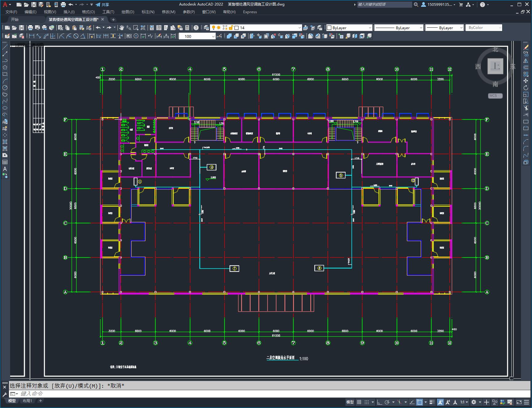The height and width of the screenshot is (408, 532).
Task: Toggle lineweight display in status bar
Action: pos(432,402)
